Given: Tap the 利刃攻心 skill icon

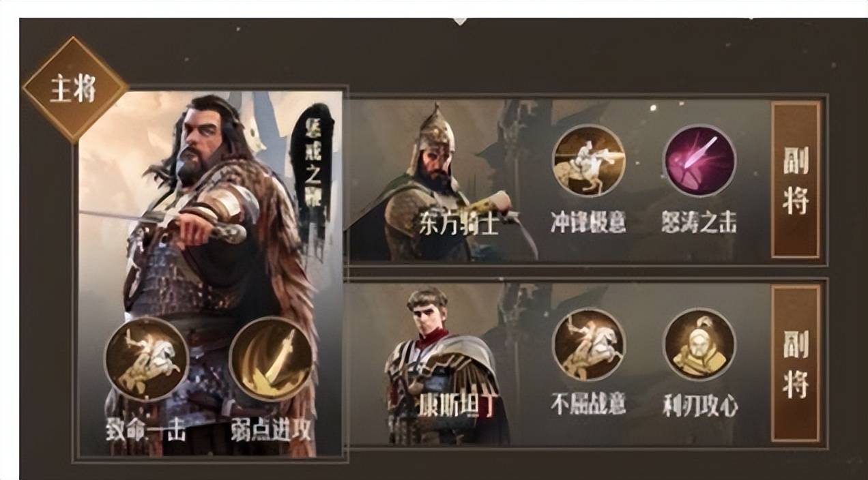Looking at the screenshot, I should pos(699,344).
